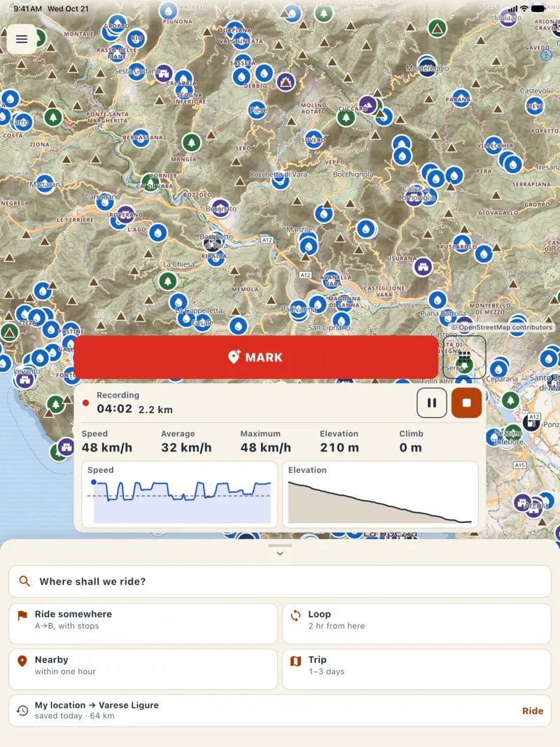Choose Ride somewhere A→B option

pos(143,624)
